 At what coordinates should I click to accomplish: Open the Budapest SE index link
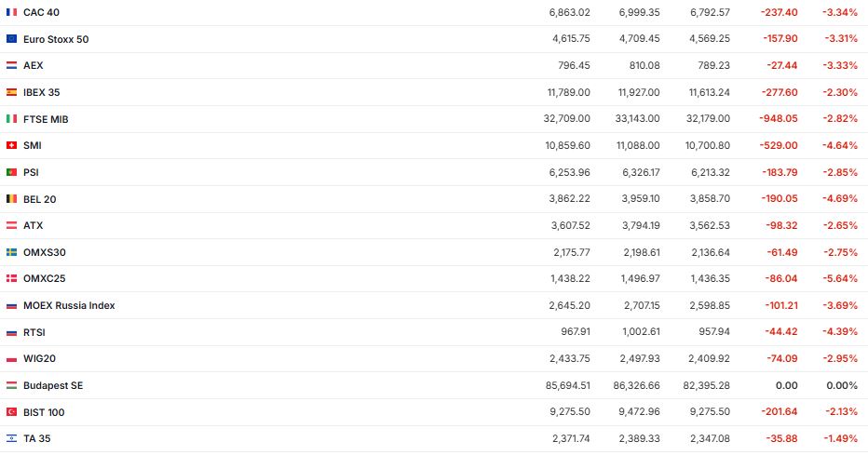click(53, 385)
